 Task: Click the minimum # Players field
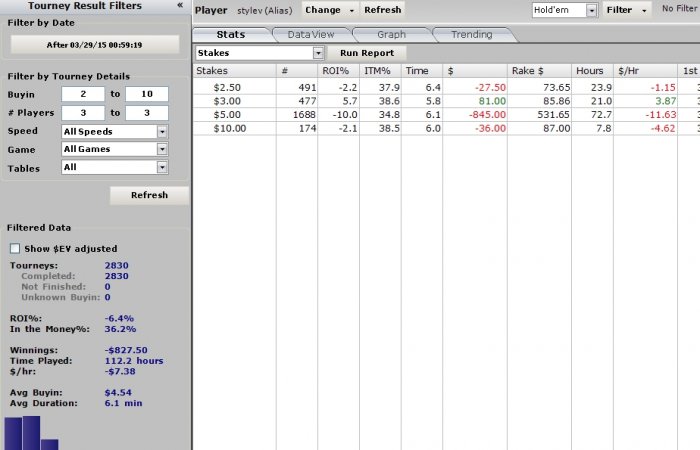pyautogui.click(x=83, y=113)
